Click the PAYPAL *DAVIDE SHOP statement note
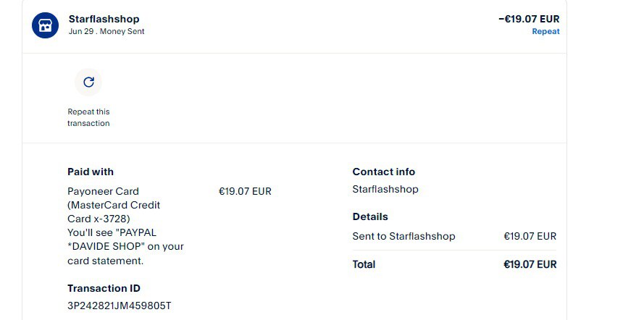 [x=125, y=246]
